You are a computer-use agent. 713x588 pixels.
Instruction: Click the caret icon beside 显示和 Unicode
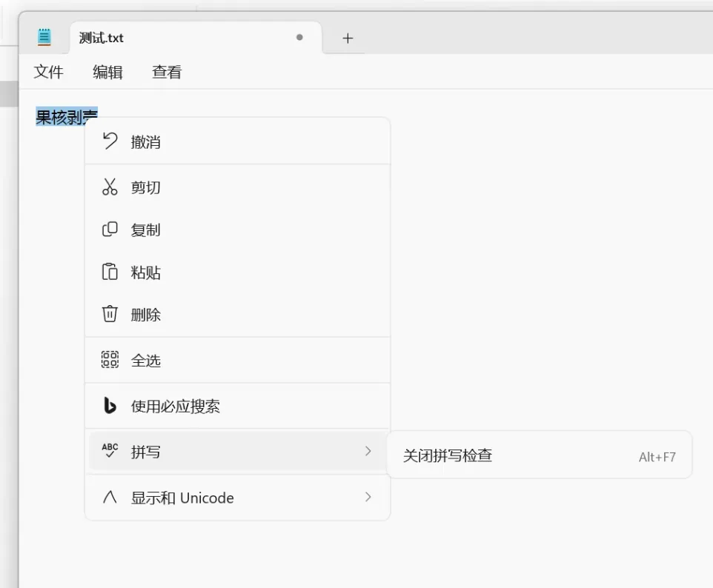(110, 497)
